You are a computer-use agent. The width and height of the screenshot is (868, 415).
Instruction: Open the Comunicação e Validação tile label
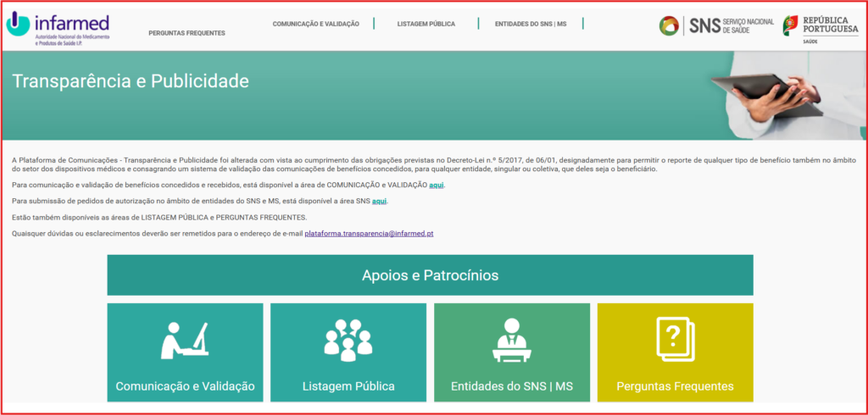click(185, 386)
